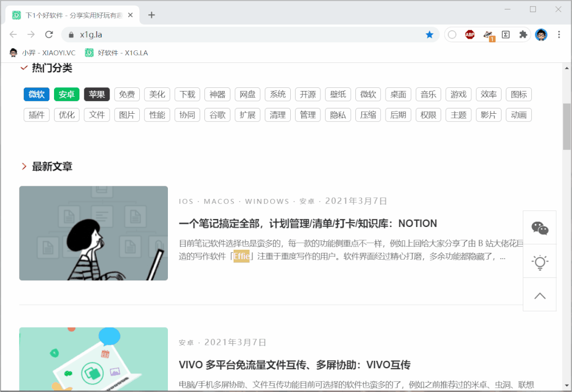Expand the 最新文章 section chevron

24,167
